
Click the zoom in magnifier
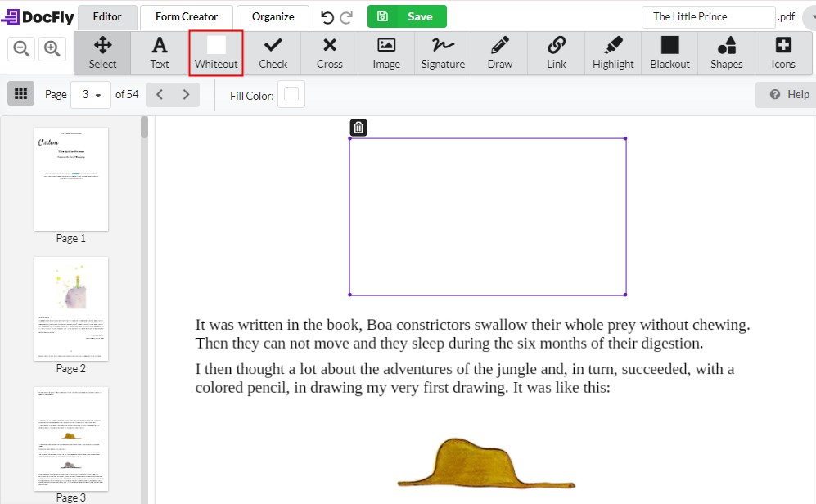(x=53, y=49)
